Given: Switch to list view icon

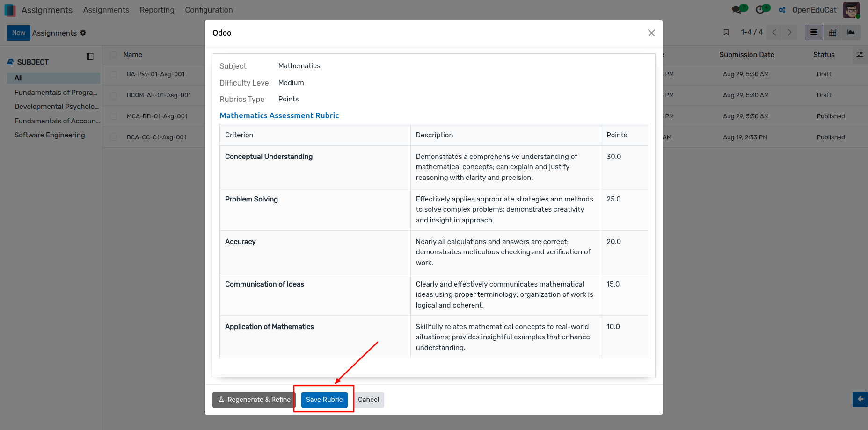Looking at the screenshot, I should point(814,32).
